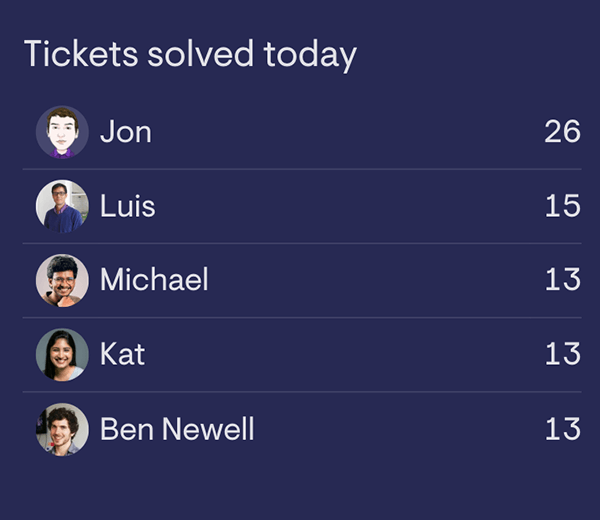
Task: Click the name Jon
Action: coord(126,132)
